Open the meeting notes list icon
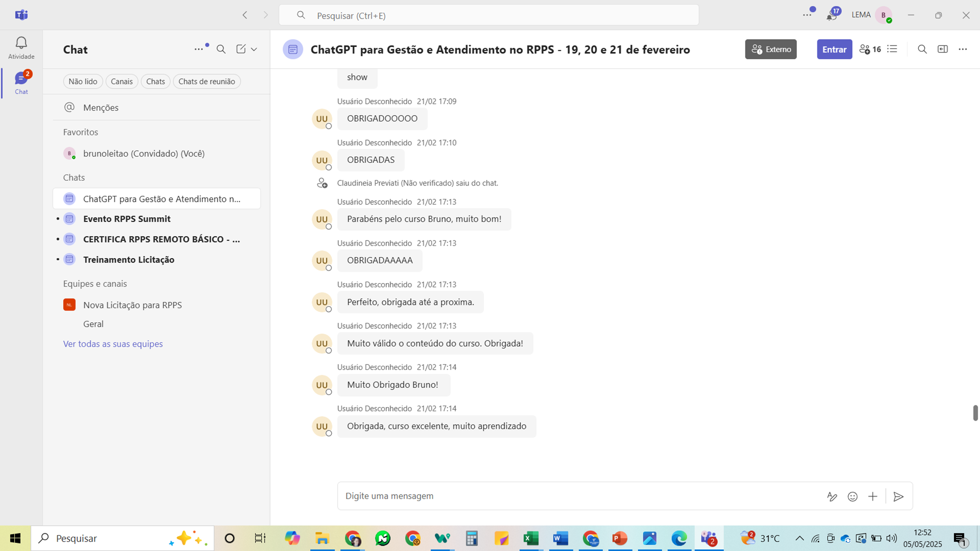 coord(892,49)
